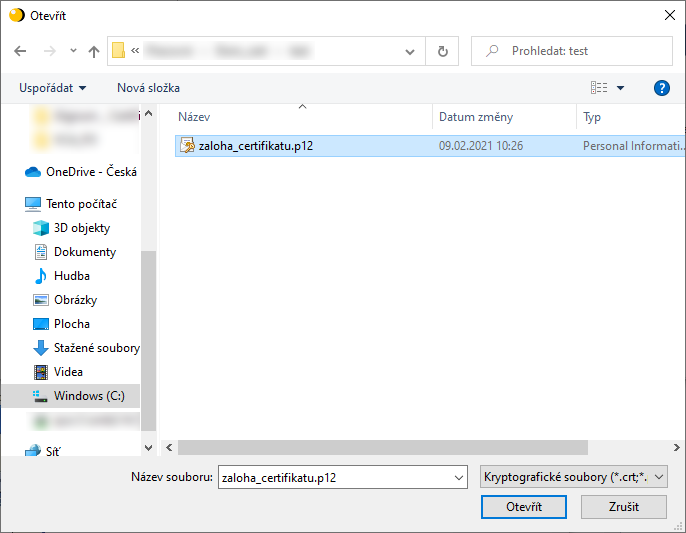Refresh the current folder view
Screen dimensions: 686x533
442,52
